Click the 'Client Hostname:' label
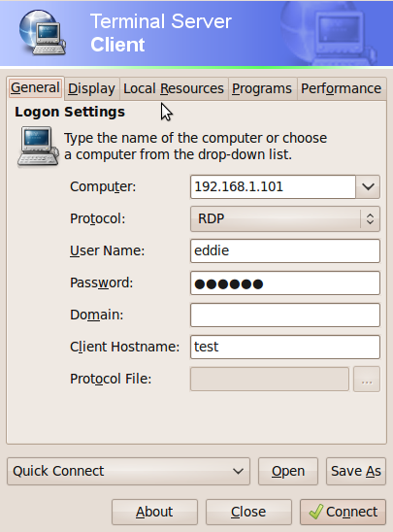The image size is (393, 532). tap(124, 347)
